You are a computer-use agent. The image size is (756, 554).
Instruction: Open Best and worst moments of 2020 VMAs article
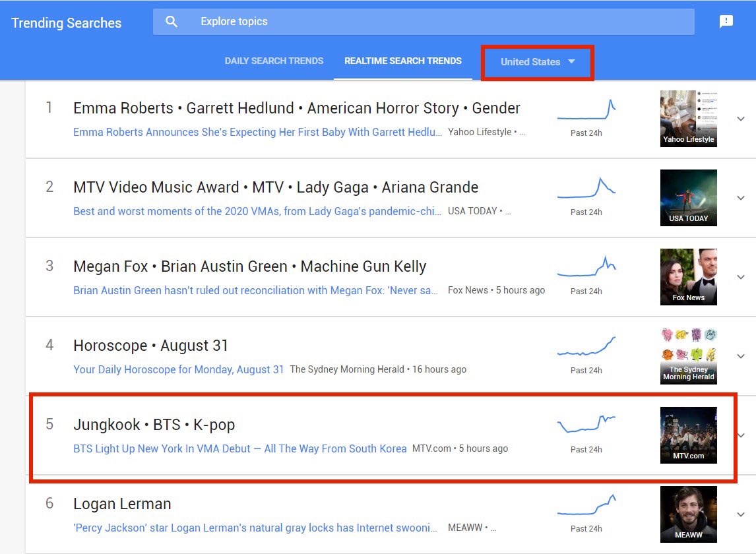pyautogui.click(x=257, y=211)
